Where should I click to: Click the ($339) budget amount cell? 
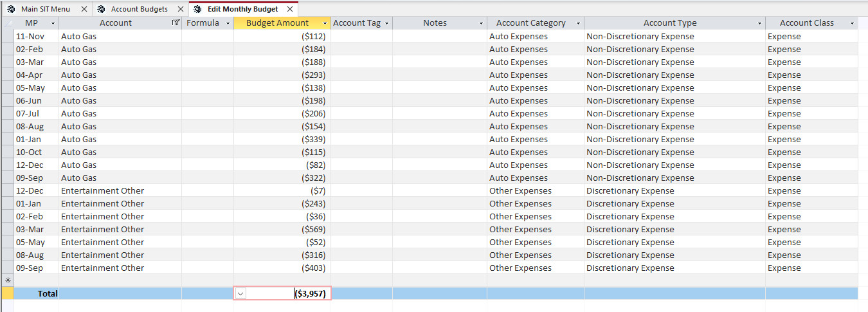(282, 139)
